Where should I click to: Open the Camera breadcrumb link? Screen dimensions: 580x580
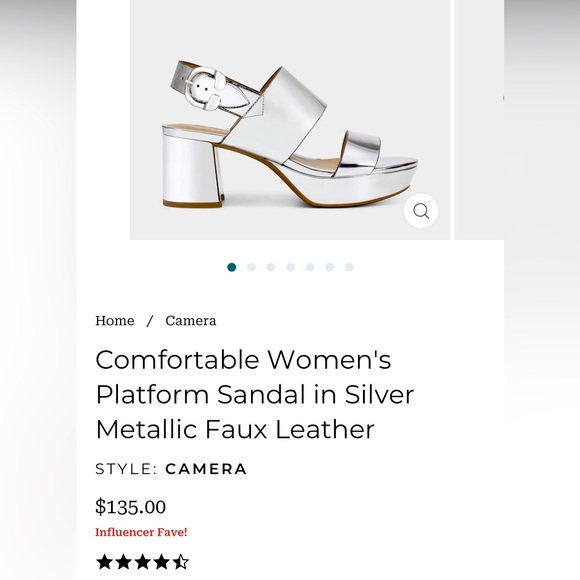point(190,320)
